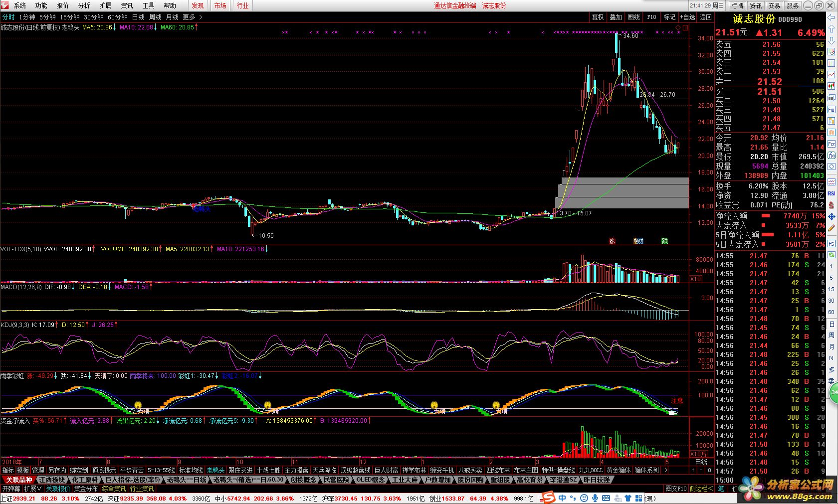
Task: Click the F5 icon in right sidebar
Action: 832,243
